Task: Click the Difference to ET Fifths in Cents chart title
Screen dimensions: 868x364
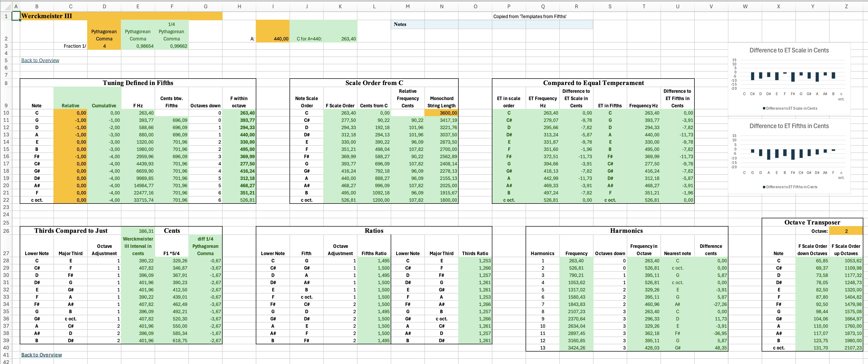Action: 789,126
